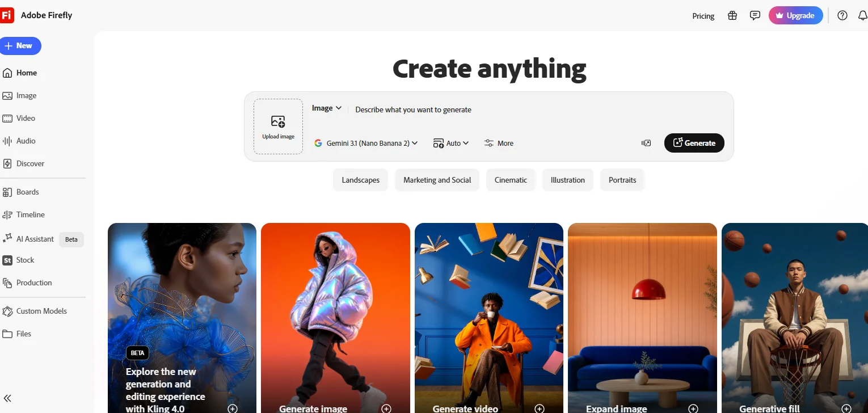Open the gift rewards icon
This screenshot has width=868, height=413.
tap(732, 16)
